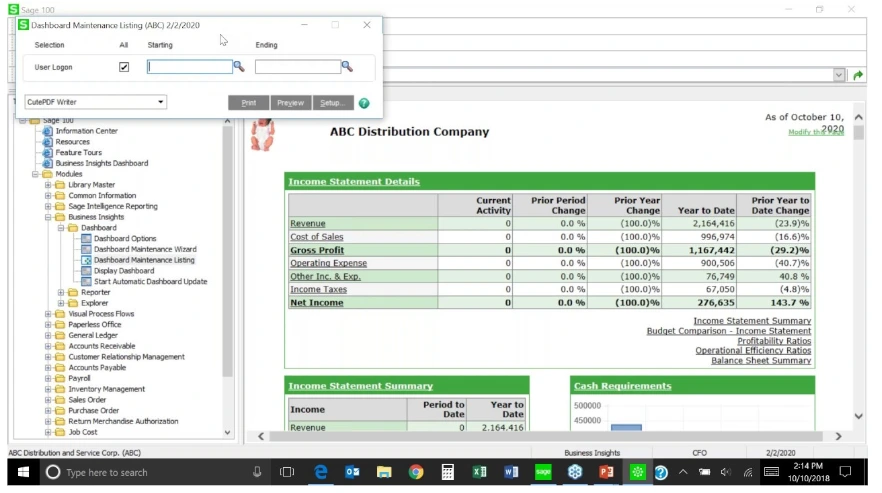Open Resources page in tree

pyautogui.click(x=73, y=141)
